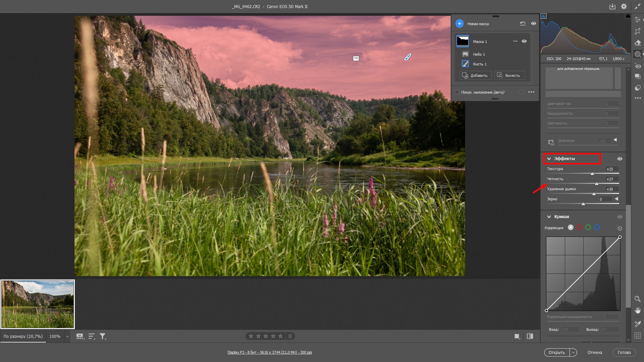Select the Небо 1 mask component
The height and width of the screenshot is (362, 644).
tap(479, 54)
